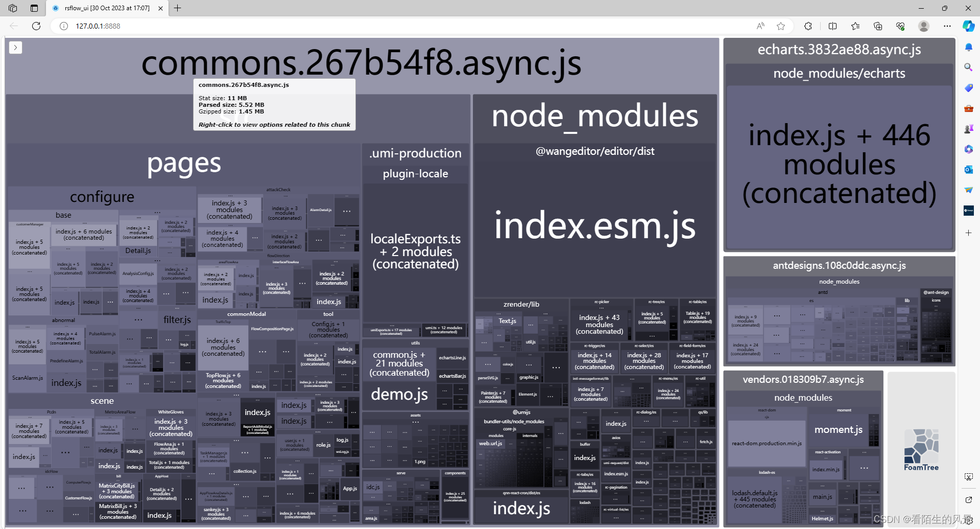Click the web.url.js module block
The height and width of the screenshot is (529, 980).
pos(490,443)
